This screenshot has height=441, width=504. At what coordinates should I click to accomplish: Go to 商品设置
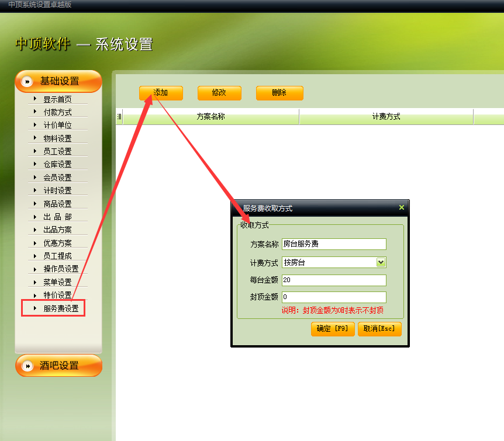point(57,204)
